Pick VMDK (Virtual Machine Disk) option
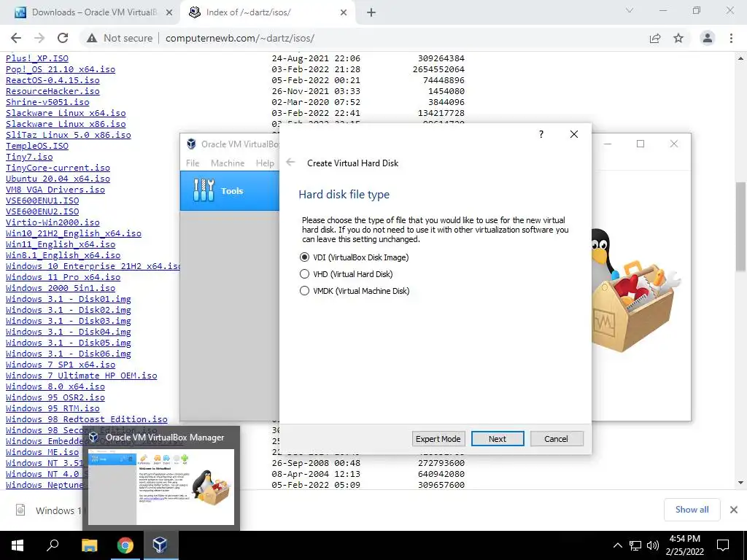This screenshot has width=747, height=560. (354, 290)
